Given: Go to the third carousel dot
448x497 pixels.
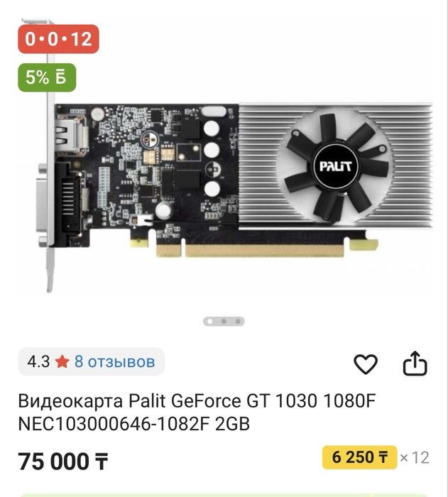Looking at the screenshot, I should pos(238,321).
